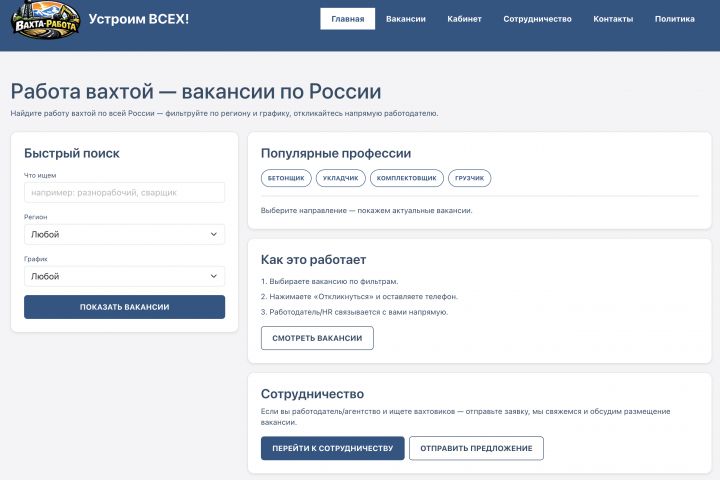The height and width of the screenshot is (480, 720).
Task: Open the Контакты page from the menu
Action: tap(613, 19)
